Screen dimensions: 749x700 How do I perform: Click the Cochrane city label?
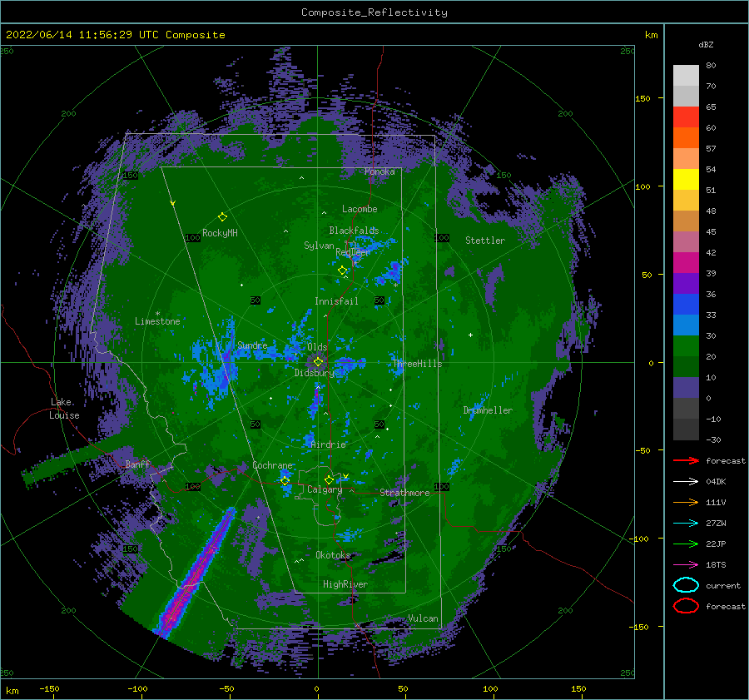pos(272,465)
